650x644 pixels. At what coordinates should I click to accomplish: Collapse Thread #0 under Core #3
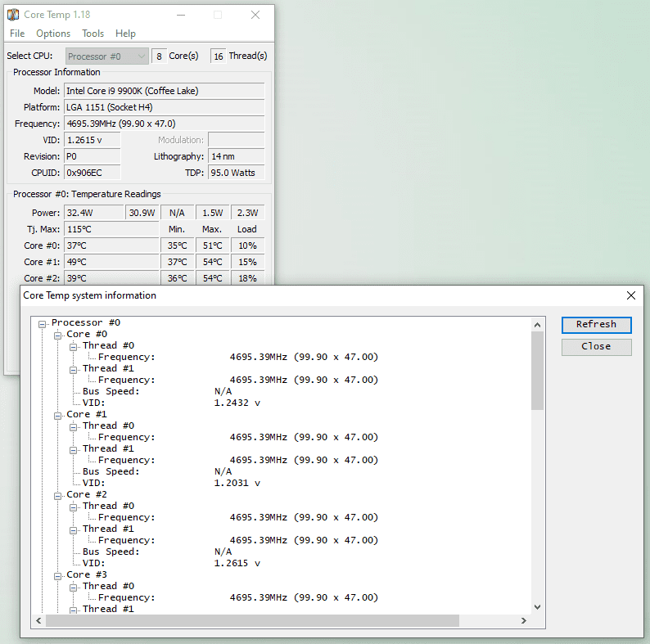(x=74, y=588)
